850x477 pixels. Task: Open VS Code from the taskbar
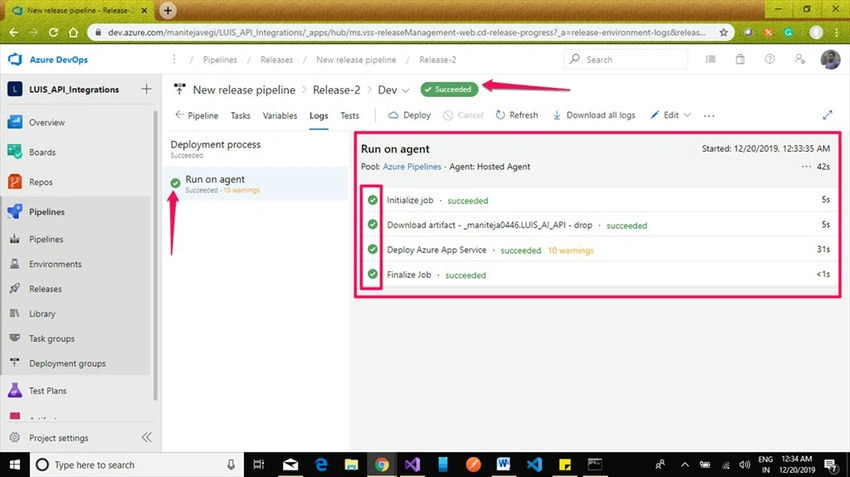click(x=534, y=465)
